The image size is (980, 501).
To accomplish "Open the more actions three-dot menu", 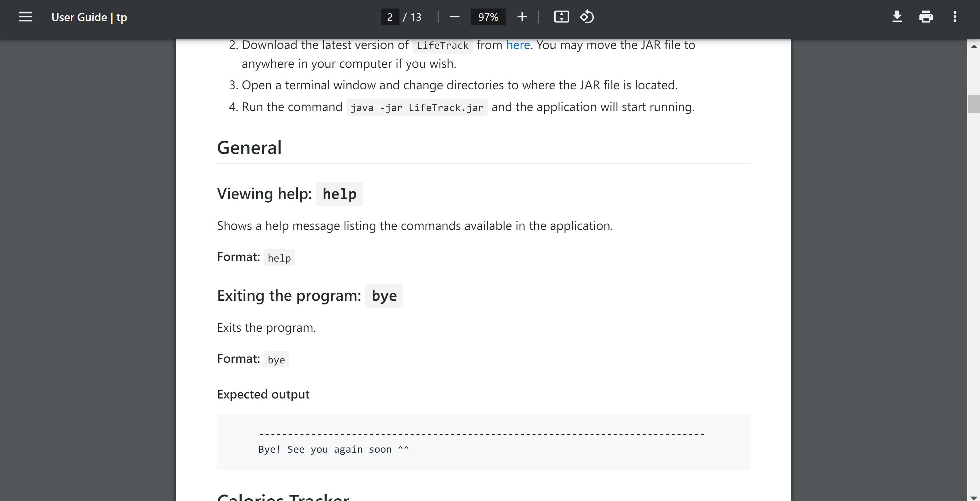I will point(954,17).
